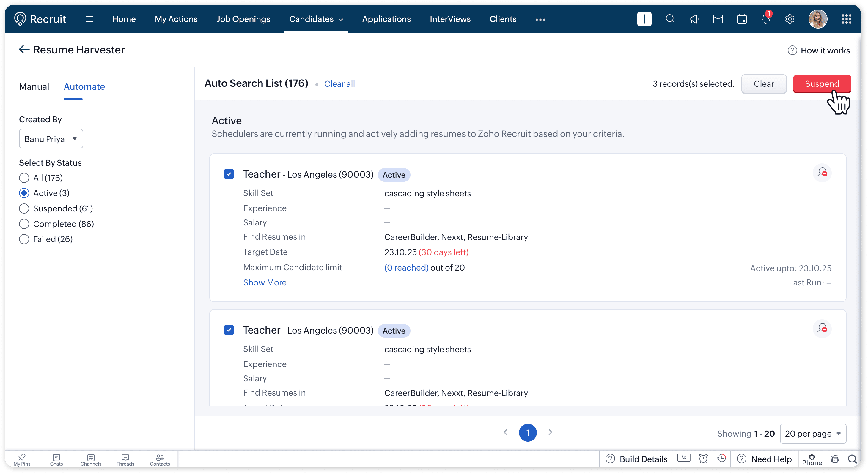
Task: Uncheck the first Teacher scheduler checkbox
Action: pyautogui.click(x=229, y=174)
